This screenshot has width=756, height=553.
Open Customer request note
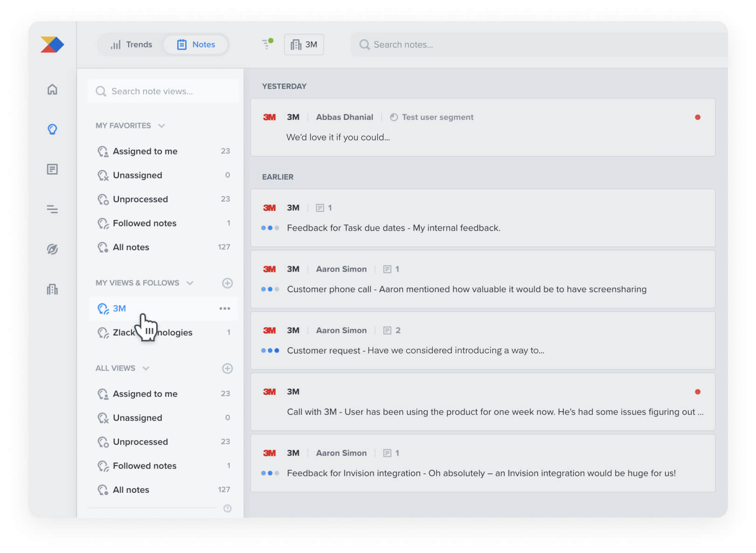pos(483,340)
